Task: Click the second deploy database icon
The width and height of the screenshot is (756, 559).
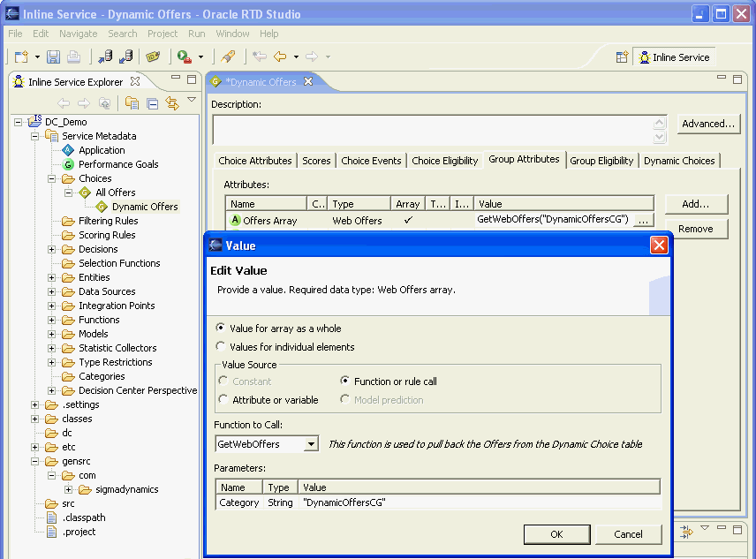Action: coord(125,57)
